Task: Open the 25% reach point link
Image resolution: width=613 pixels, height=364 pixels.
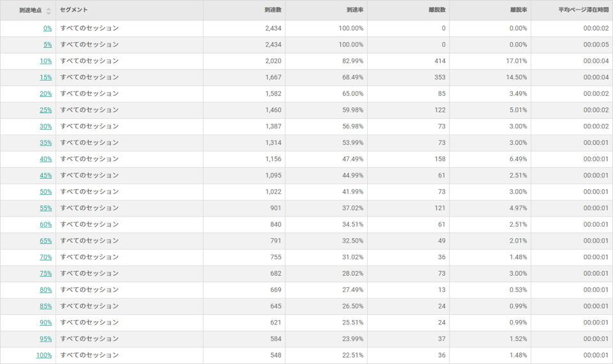Action: pyautogui.click(x=45, y=110)
